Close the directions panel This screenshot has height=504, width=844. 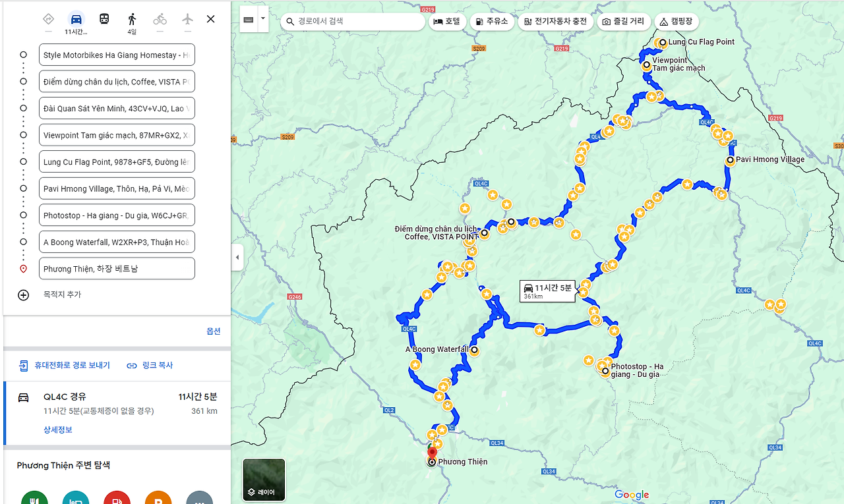pyautogui.click(x=210, y=18)
